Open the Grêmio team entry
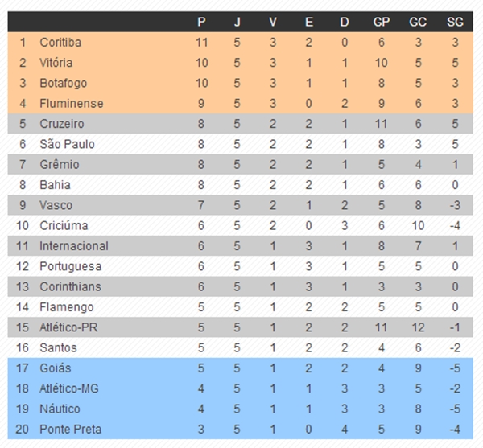 60,165
